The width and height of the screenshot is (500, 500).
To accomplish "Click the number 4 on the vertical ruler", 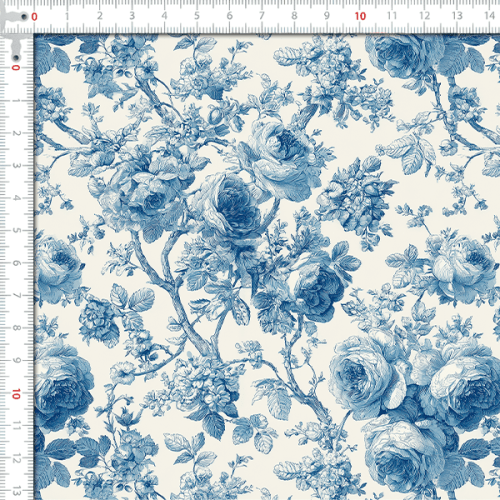I will click(16, 198).
